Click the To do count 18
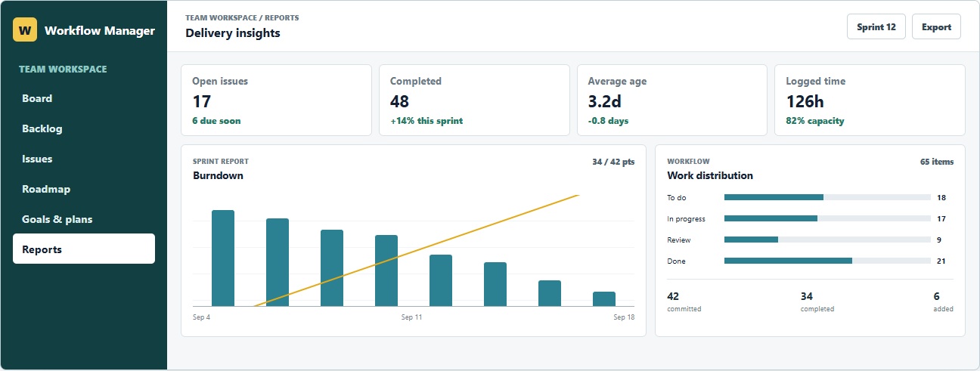Screen dimensions: 980x371 941,198
